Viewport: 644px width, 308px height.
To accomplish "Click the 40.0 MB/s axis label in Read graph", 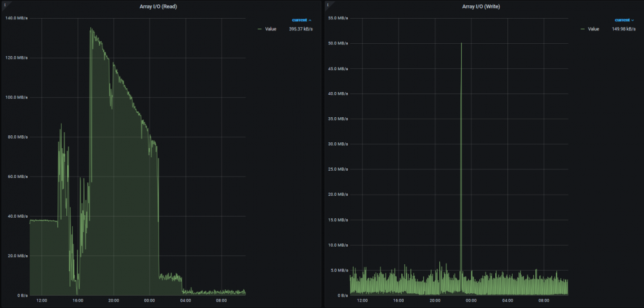I will pyautogui.click(x=17, y=216).
